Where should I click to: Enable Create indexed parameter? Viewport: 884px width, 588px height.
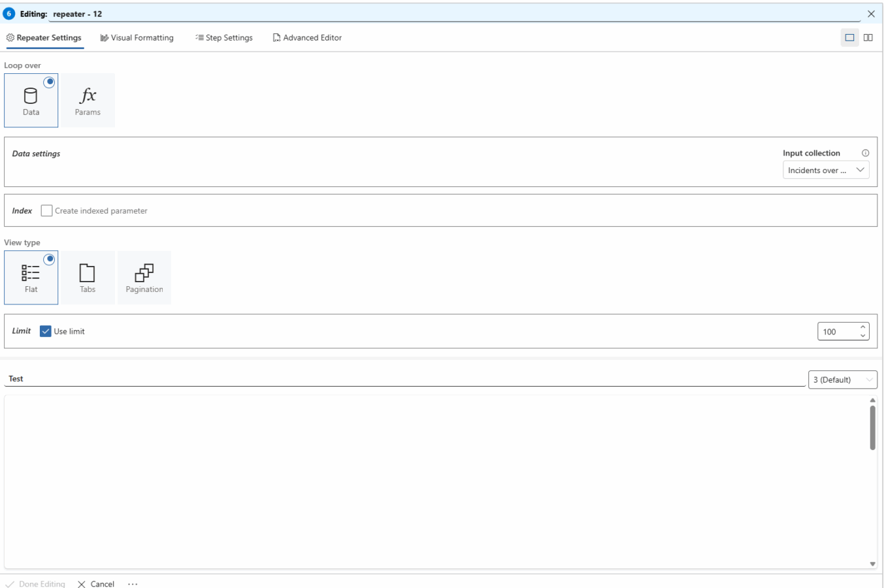point(46,210)
